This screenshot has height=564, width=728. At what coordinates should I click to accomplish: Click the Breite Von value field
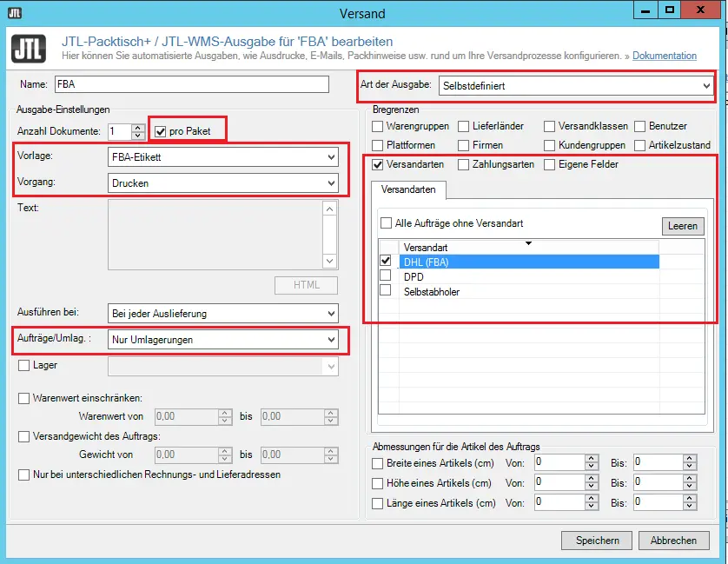click(x=559, y=462)
